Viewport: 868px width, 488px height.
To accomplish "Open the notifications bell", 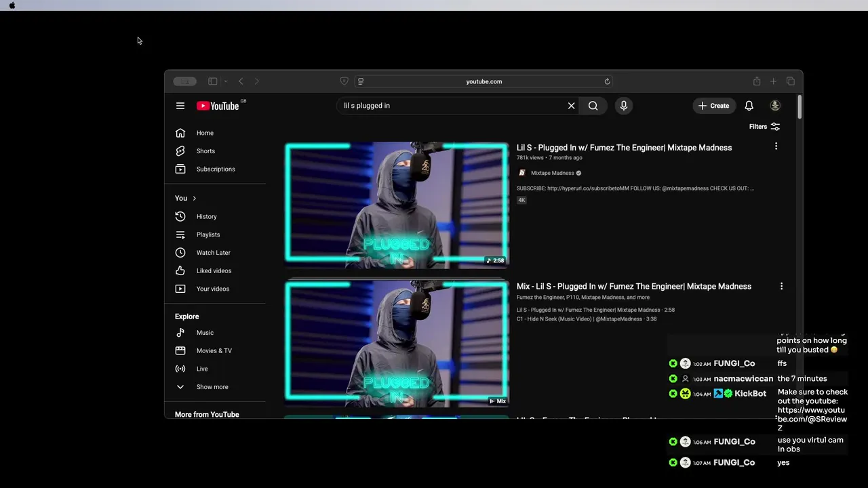I will click(749, 106).
